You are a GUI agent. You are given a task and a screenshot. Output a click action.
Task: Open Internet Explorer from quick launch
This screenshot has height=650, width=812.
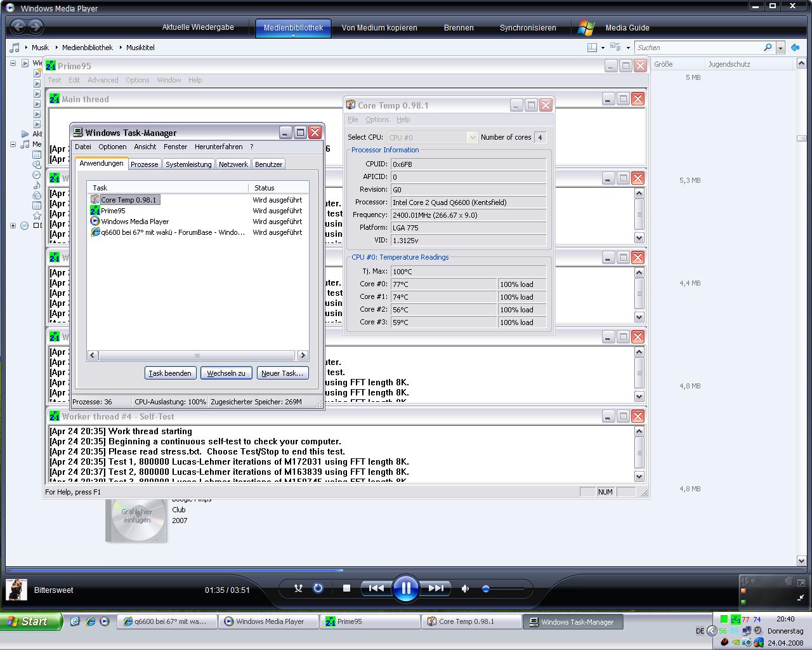coord(90,621)
